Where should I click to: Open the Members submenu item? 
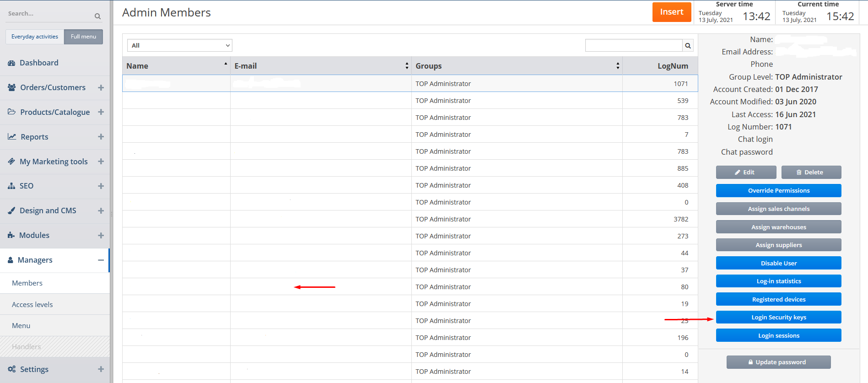pos(27,283)
